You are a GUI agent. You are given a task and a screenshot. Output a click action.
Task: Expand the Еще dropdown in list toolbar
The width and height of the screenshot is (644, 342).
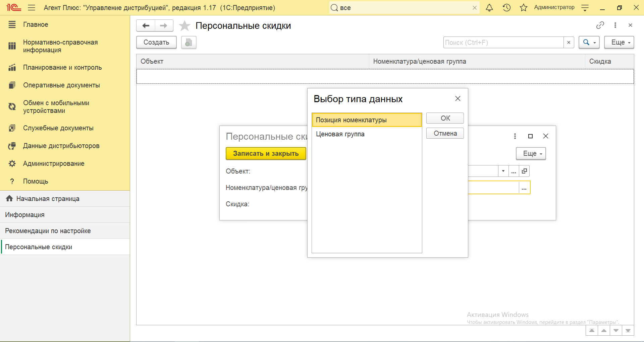pos(619,43)
